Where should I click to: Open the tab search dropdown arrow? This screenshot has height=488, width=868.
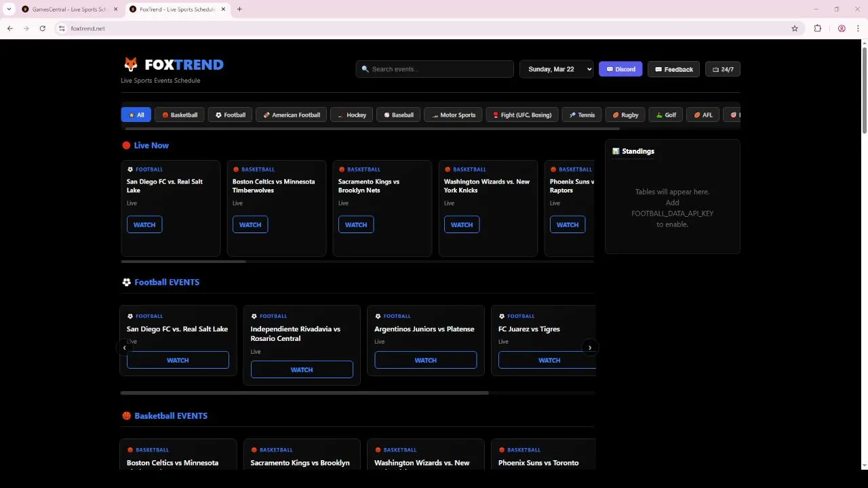[x=9, y=9]
